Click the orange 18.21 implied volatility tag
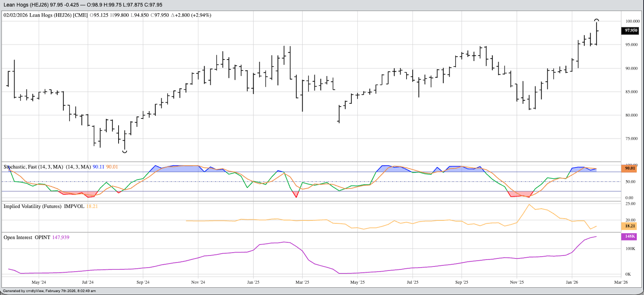Image resolution: width=644 pixels, height=295 pixels. coord(630,226)
